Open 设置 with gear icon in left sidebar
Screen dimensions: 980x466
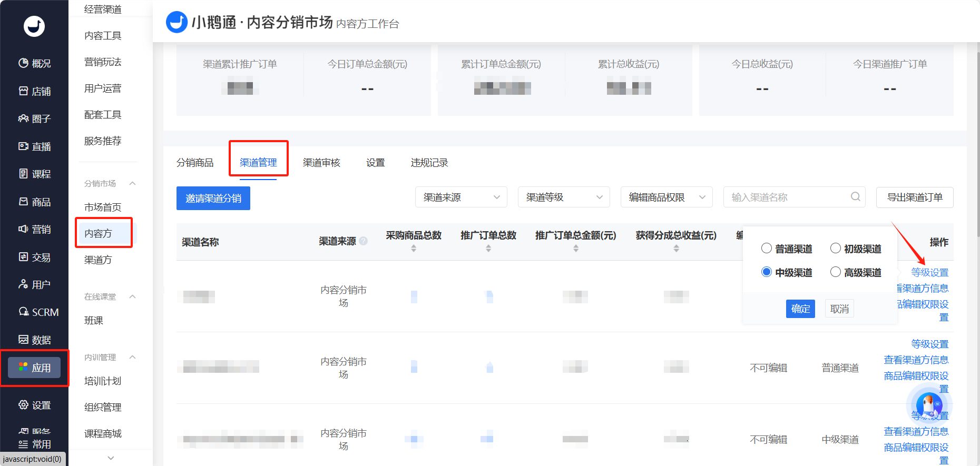tap(34, 405)
